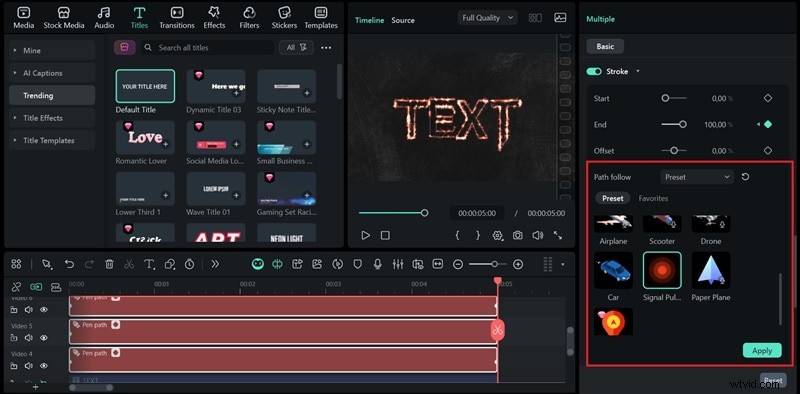Hide the Video 4 track
Screen dimensions: 800x394
[44, 365]
